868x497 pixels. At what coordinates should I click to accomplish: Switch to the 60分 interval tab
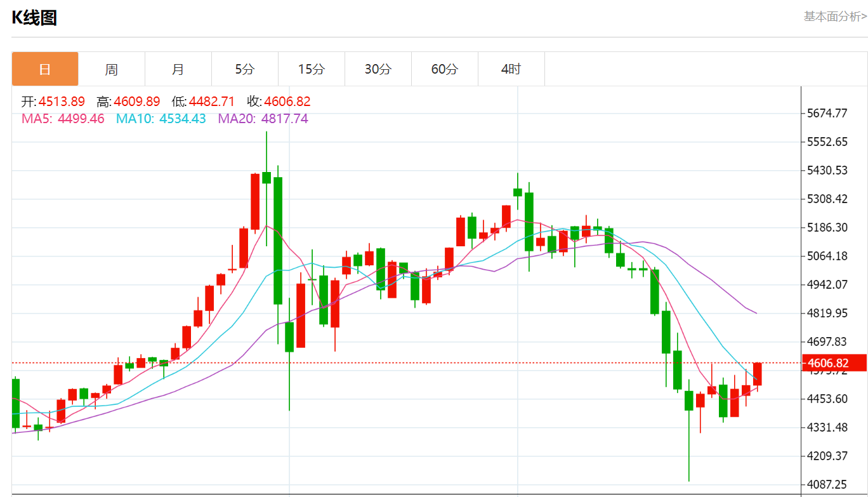[445, 69]
